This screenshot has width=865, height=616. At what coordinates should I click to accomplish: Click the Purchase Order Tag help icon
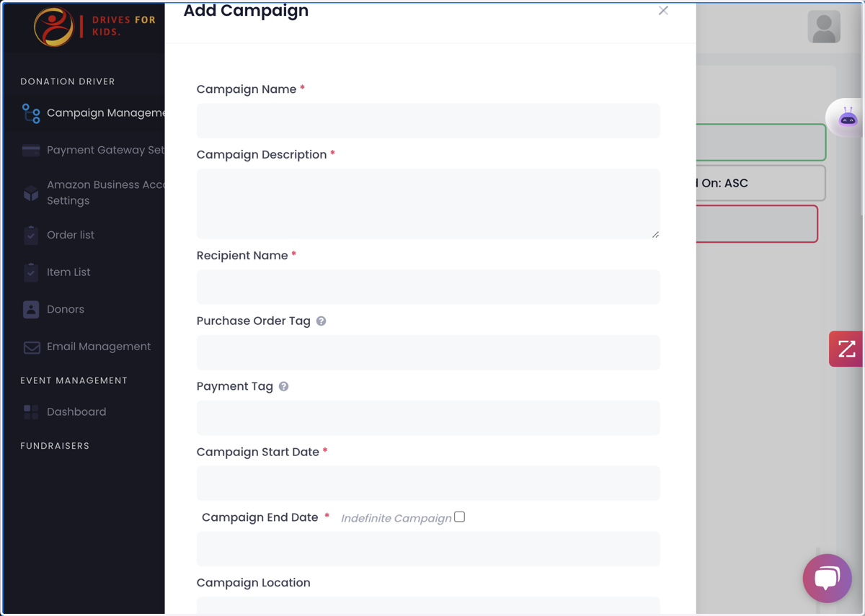click(x=321, y=321)
